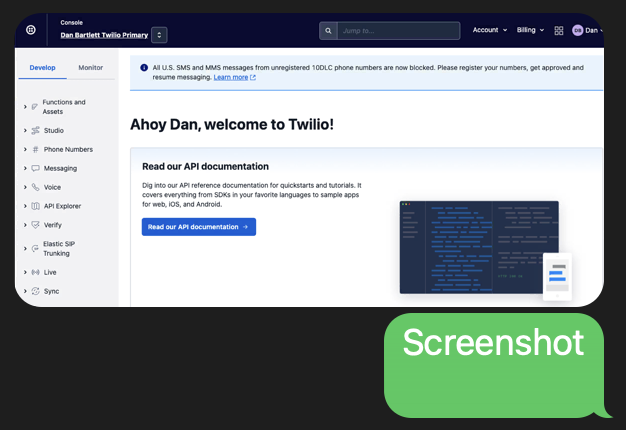Click Dan Bartlett Twilio Primary account link

click(104, 35)
